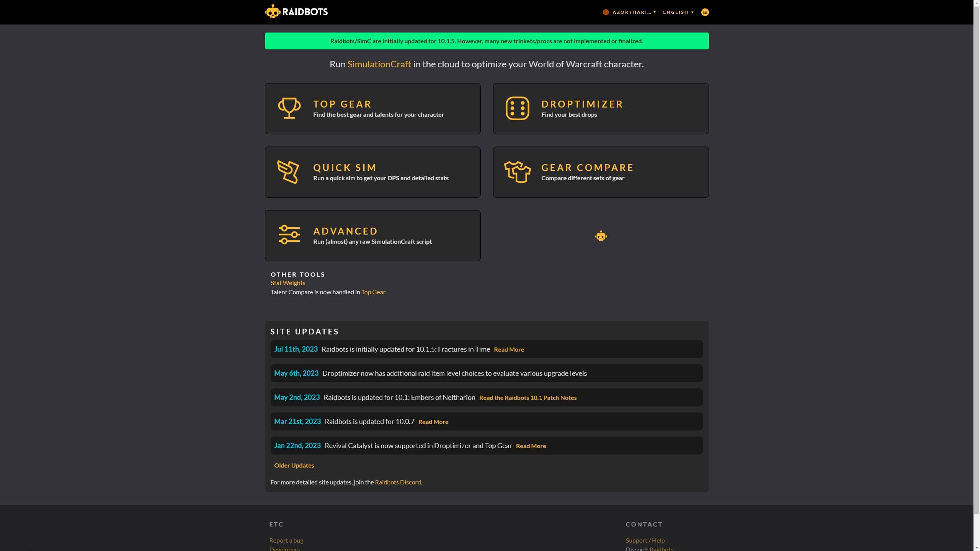Expand the AZORTHARI account dropdown
Viewport: 980px width, 551px height.
[x=634, y=12]
